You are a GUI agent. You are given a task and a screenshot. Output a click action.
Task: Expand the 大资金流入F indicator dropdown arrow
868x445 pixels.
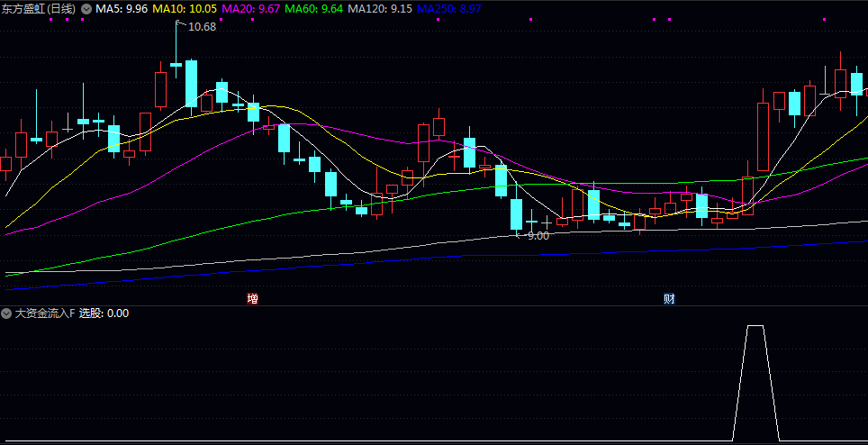pyautogui.click(x=7, y=313)
